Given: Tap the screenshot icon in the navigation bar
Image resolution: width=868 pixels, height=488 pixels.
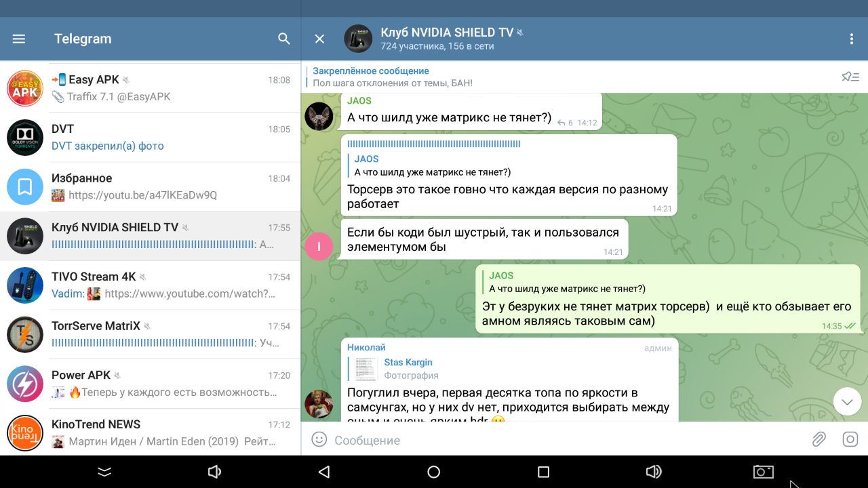Looking at the screenshot, I should coord(764,472).
